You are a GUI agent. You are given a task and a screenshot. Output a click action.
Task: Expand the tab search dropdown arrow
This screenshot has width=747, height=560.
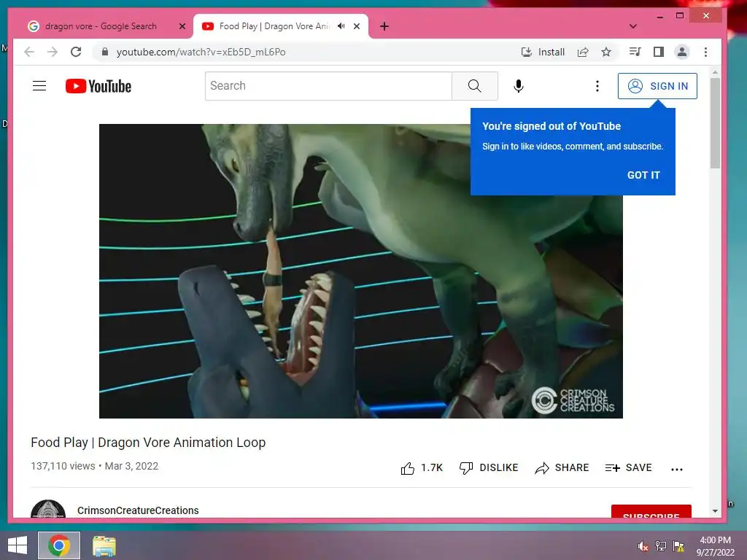tap(632, 26)
